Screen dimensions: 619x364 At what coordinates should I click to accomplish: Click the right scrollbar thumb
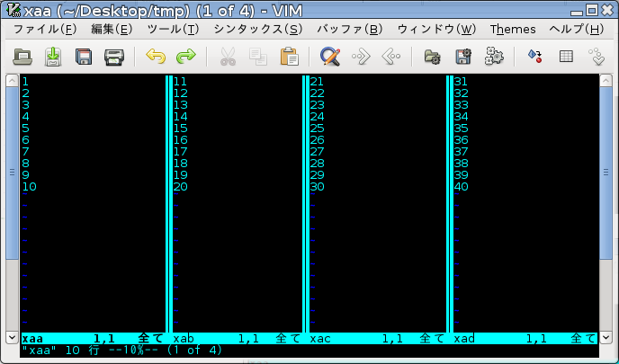[x=606, y=173]
